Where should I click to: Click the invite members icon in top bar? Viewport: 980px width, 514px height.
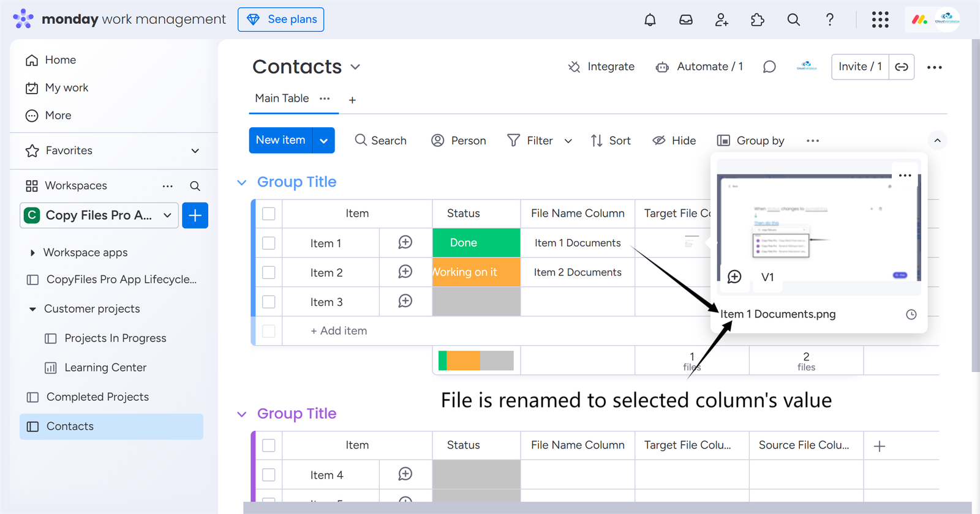pos(722,20)
